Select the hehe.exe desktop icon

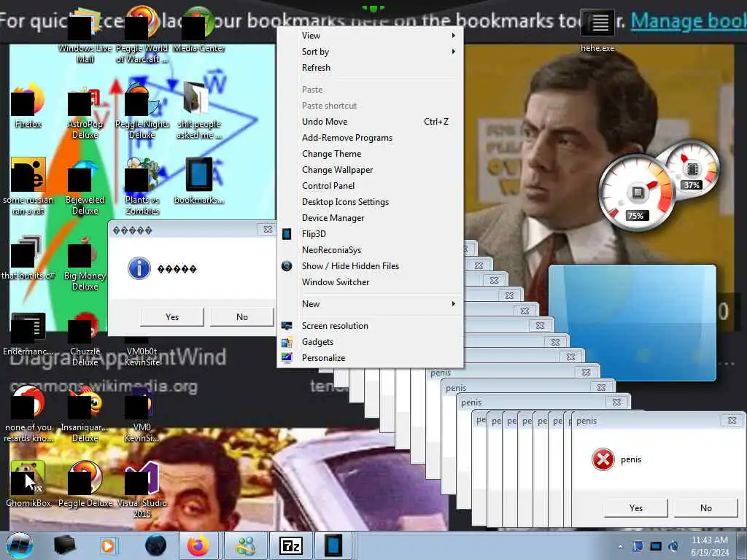tap(597, 31)
